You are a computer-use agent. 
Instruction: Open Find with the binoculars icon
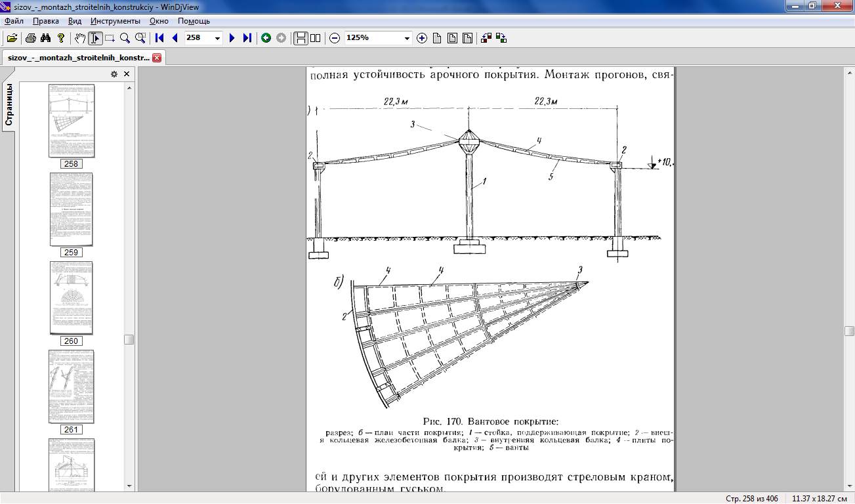45,38
